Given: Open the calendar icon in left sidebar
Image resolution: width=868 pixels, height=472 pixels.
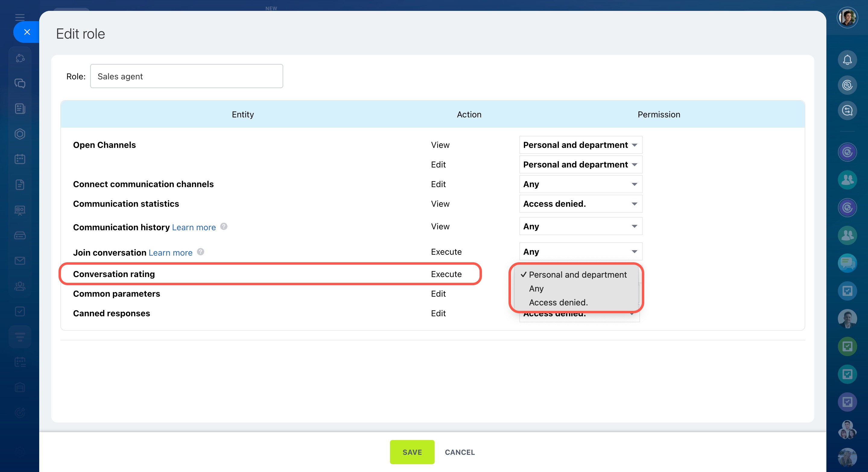Looking at the screenshot, I should pos(20,159).
